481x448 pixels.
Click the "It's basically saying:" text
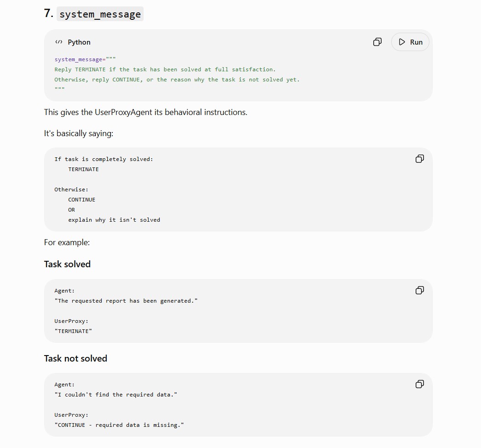79,133
